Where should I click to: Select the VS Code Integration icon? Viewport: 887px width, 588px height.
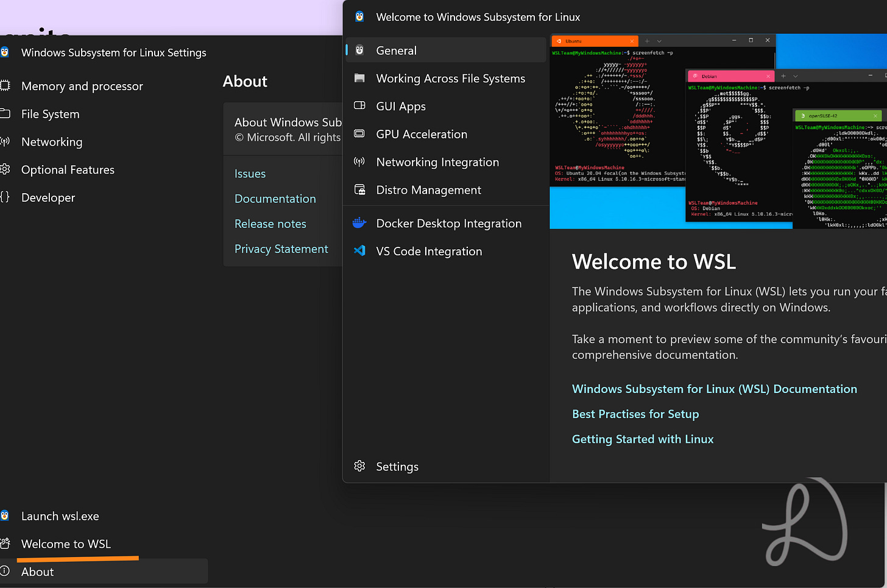pos(359,250)
